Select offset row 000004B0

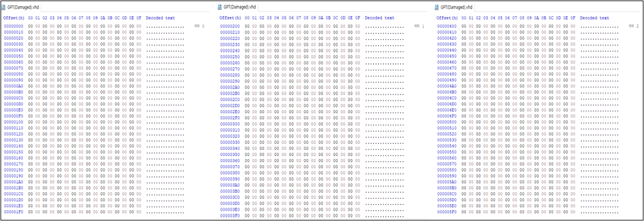tap(447, 92)
